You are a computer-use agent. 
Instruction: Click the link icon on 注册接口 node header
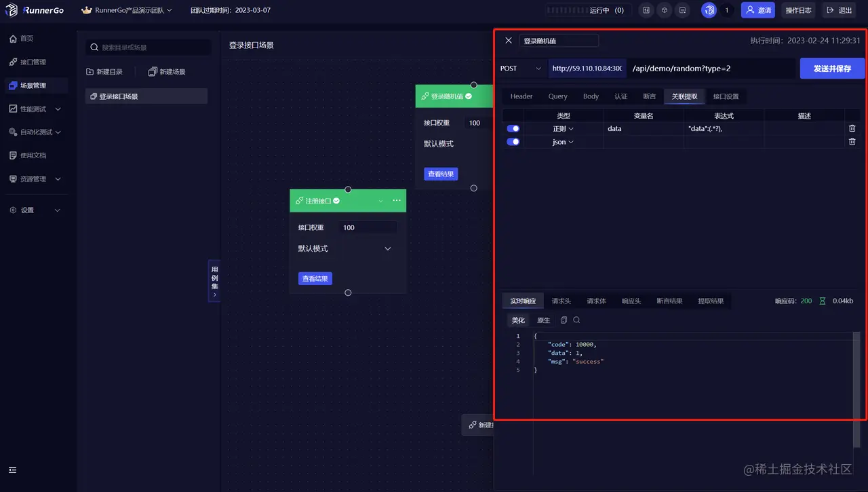pos(300,201)
